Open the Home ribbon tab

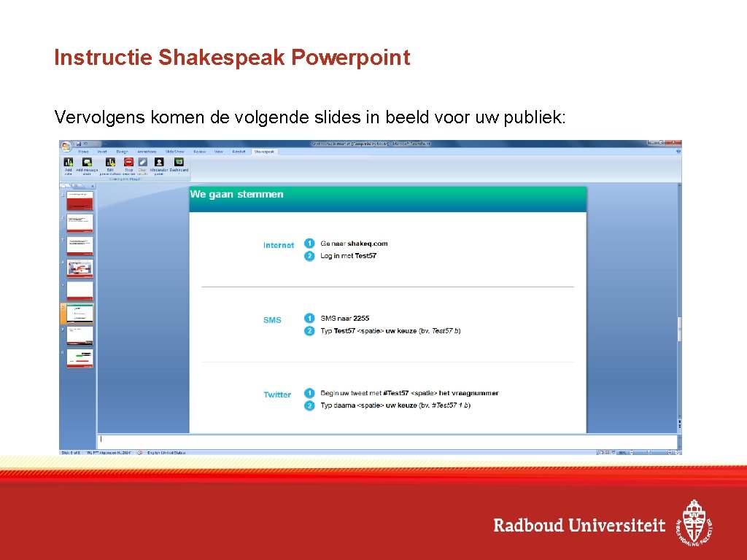(x=83, y=152)
